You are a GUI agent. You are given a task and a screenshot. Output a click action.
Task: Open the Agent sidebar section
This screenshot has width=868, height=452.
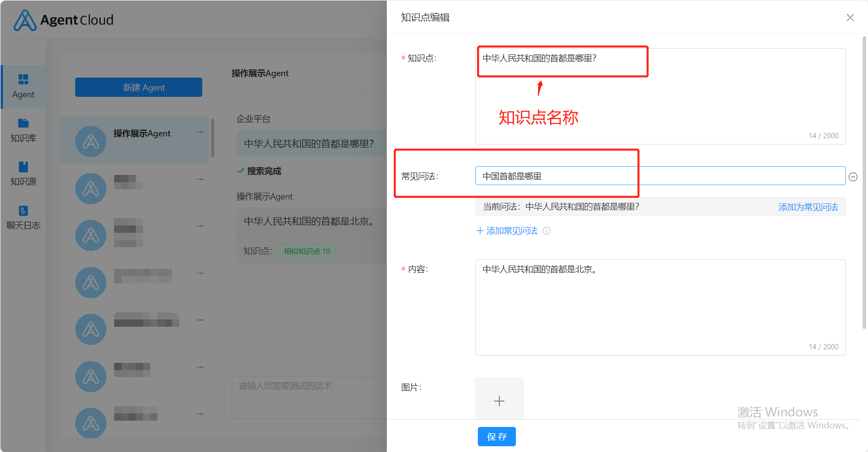(x=23, y=87)
